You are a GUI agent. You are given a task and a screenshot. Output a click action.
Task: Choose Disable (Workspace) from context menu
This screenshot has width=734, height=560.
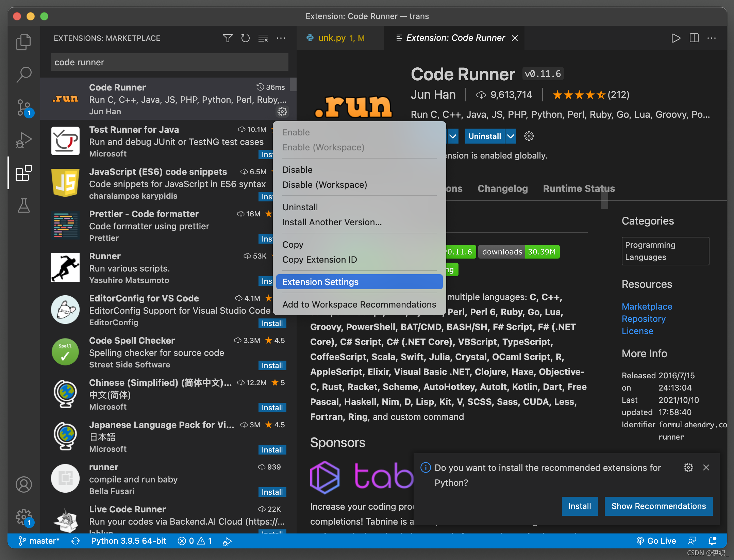(x=359, y=185)
